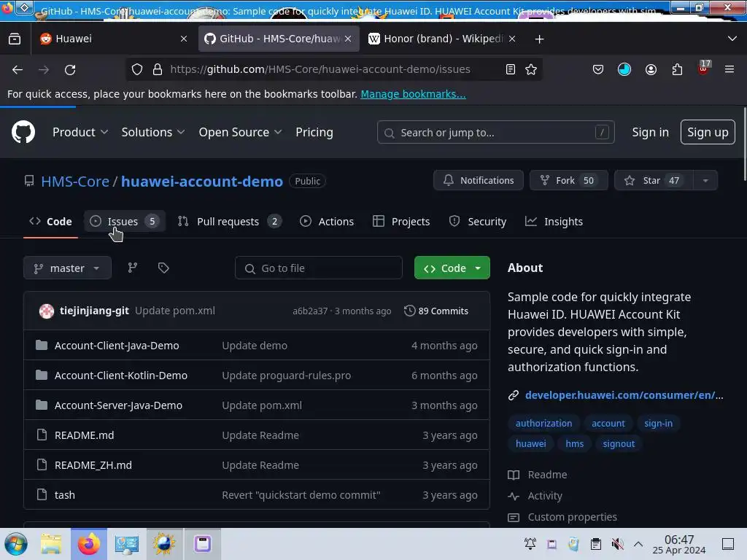
Task: Open the Firefox account avatar icon
Action: [x=651, y=69]
